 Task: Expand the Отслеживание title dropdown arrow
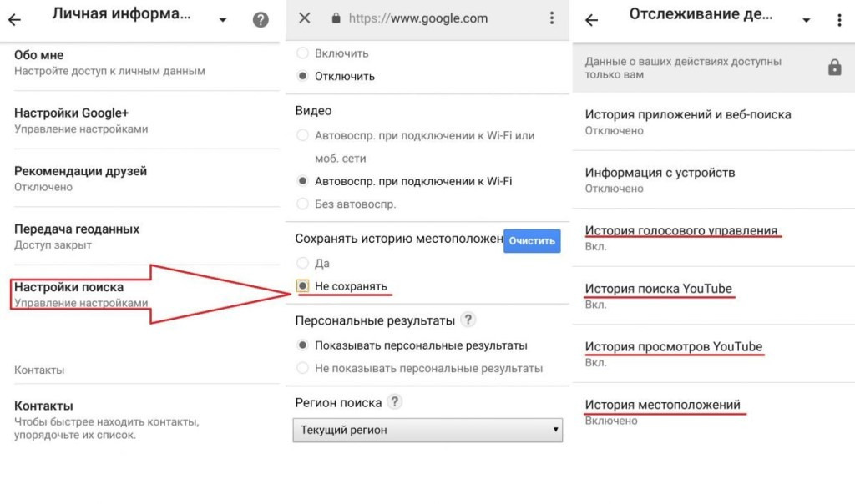[806, 20]
